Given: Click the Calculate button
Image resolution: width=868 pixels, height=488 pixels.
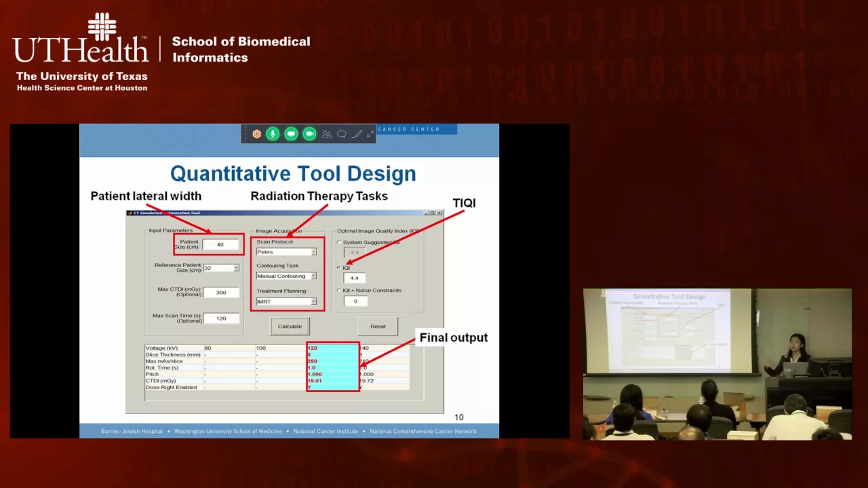Looking at the screenshot, I should point(290,326).
